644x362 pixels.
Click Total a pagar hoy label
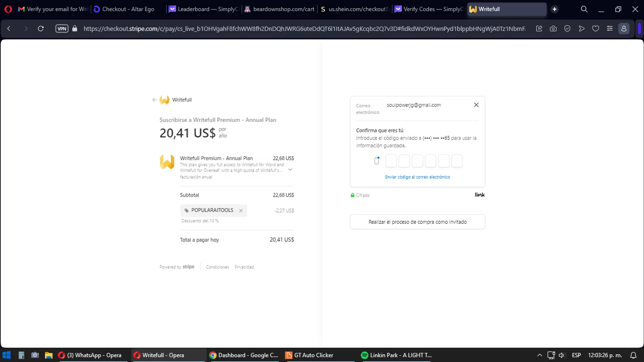(x=200, y=240)
